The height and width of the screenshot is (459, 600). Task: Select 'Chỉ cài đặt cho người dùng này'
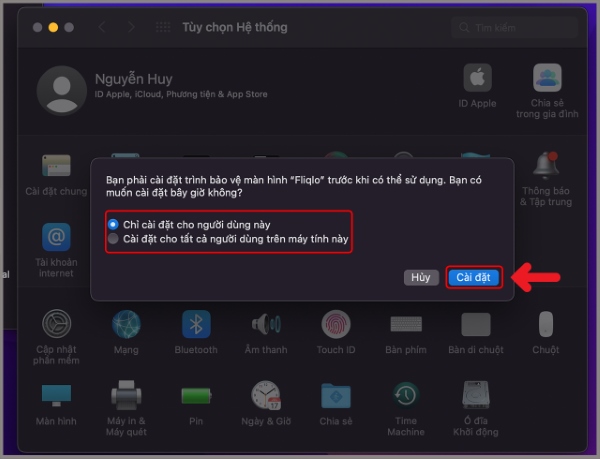(x=114, y=225)
